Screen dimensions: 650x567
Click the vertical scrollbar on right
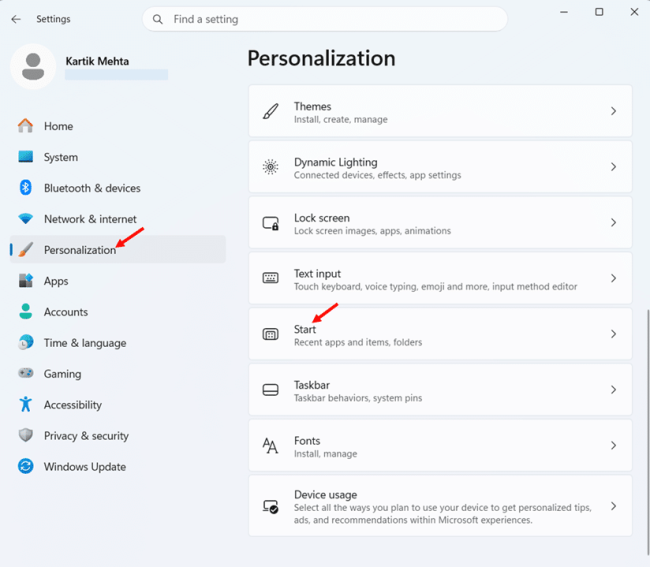pyautogui.click(x=647, y=431)
